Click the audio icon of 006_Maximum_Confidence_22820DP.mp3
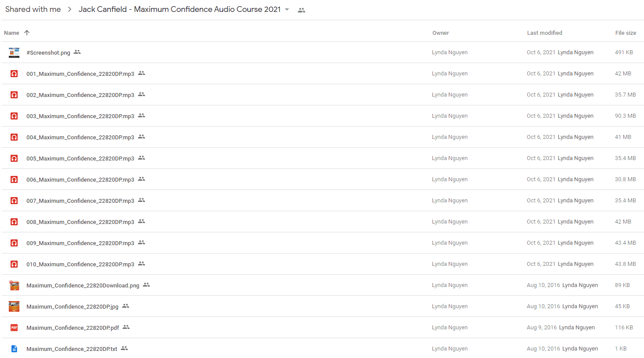Screen dimensions: 644x358 pyautogui.click(x=14, y=179)
